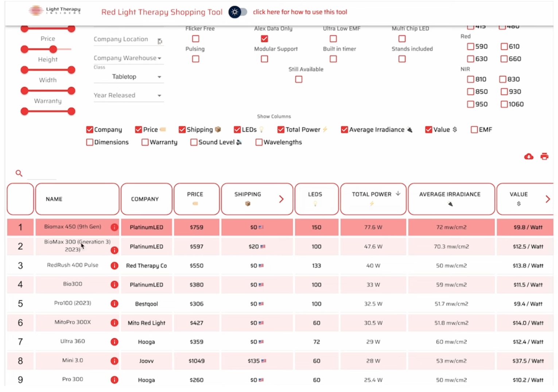Click the Height slider left handle

pyautogui.click(x=24, y=70)
